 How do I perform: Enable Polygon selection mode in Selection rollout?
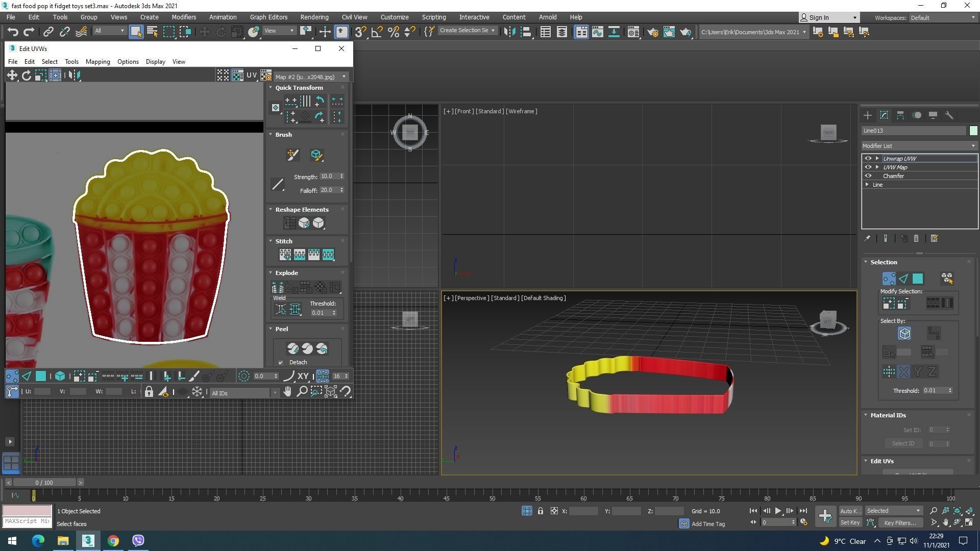[918, 279]
